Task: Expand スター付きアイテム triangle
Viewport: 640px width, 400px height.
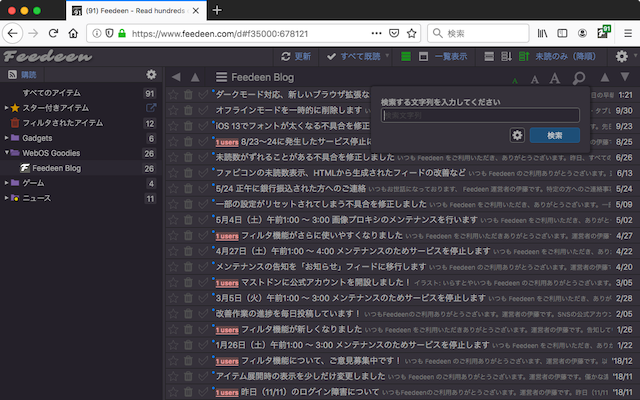Action: (x=6, y=108)
